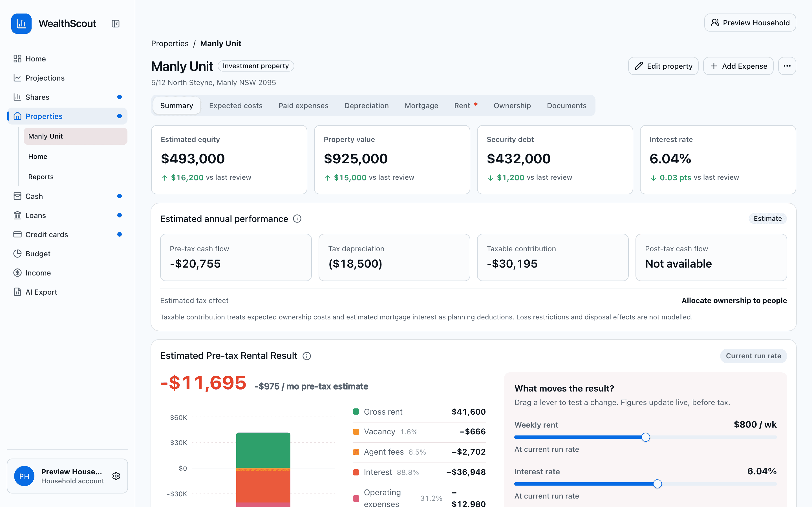Open the three-dots more options menu
The width and height of the screenshot is (812, 507).
pos(787,66)
